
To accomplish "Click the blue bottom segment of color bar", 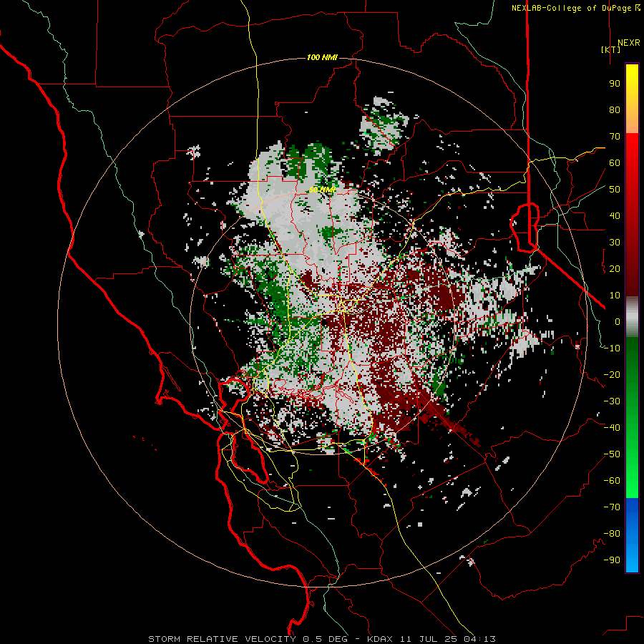I will point(632,535).
